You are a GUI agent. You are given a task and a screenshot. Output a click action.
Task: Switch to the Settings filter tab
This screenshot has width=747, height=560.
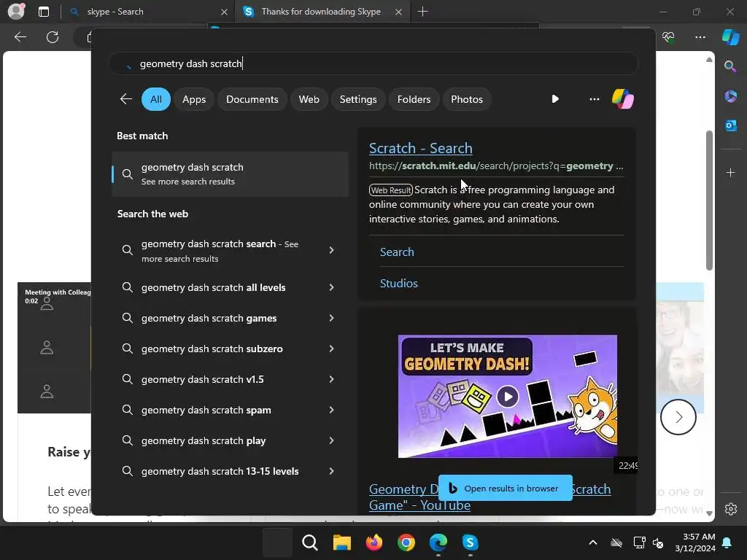coord(357,99)
